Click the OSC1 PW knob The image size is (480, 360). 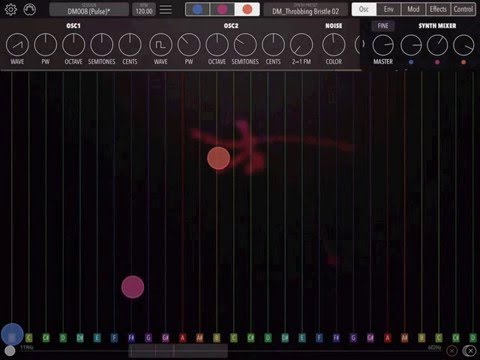(46, 45)
